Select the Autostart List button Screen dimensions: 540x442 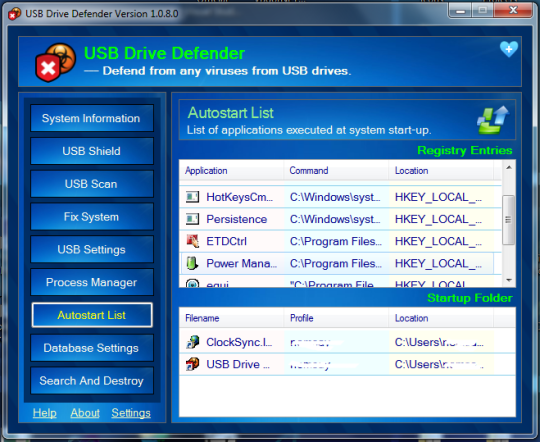(92, 315)
